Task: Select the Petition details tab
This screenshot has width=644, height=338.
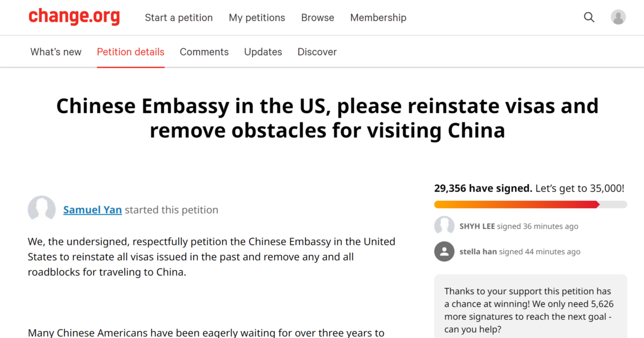Action: (131, 52)
